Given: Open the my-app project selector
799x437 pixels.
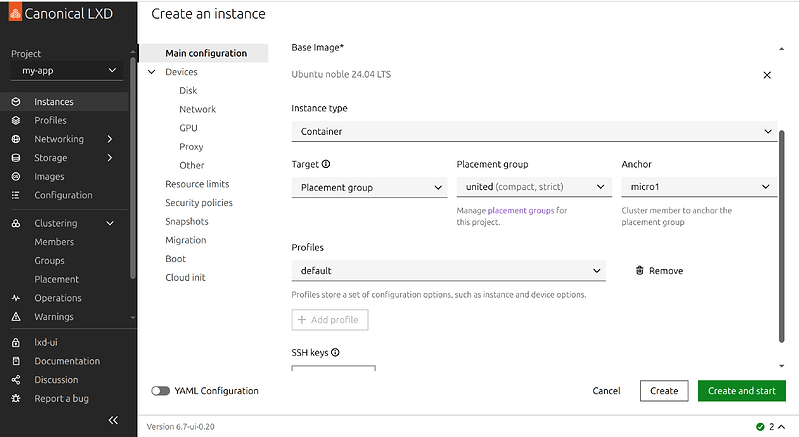Looking at the screenshot, I should (67, 71).
